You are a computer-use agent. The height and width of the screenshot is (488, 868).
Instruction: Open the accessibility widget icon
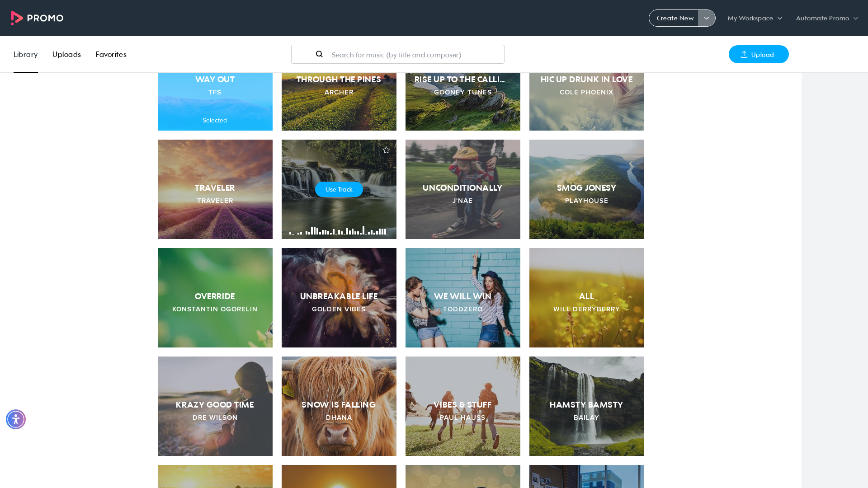16,419
